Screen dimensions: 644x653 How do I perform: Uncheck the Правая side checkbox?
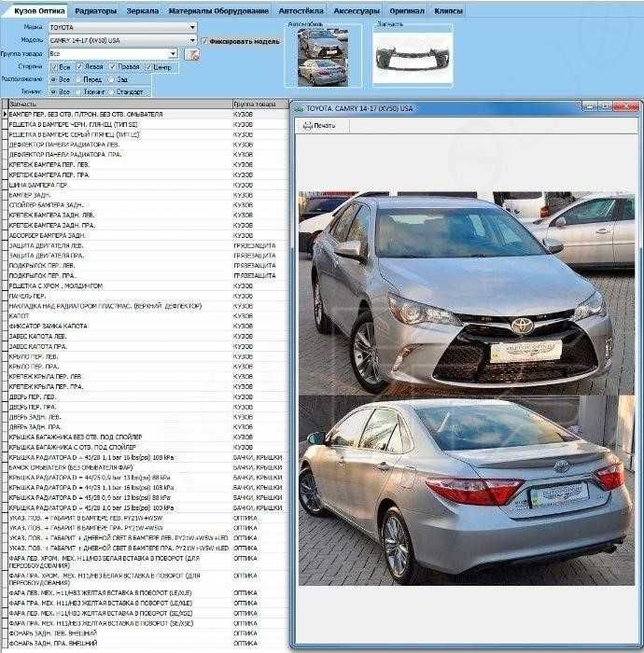coord(113,66)
